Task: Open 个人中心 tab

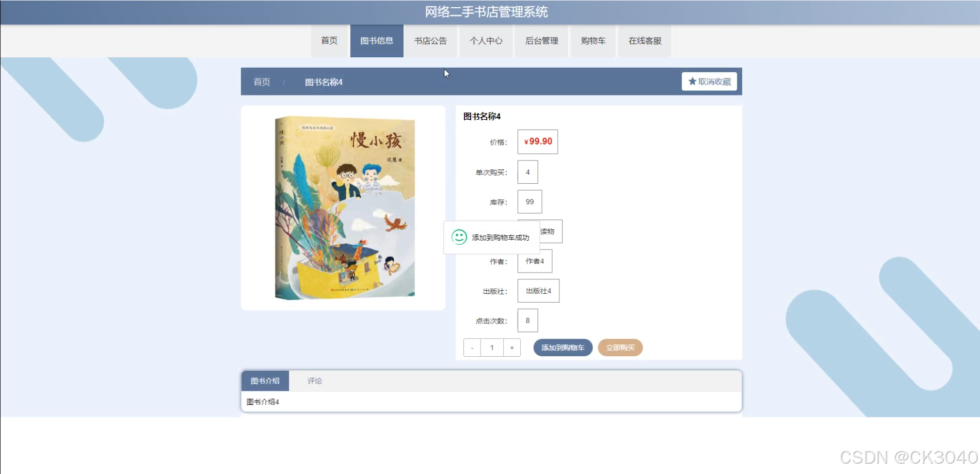Action: (x=486, y=41)
